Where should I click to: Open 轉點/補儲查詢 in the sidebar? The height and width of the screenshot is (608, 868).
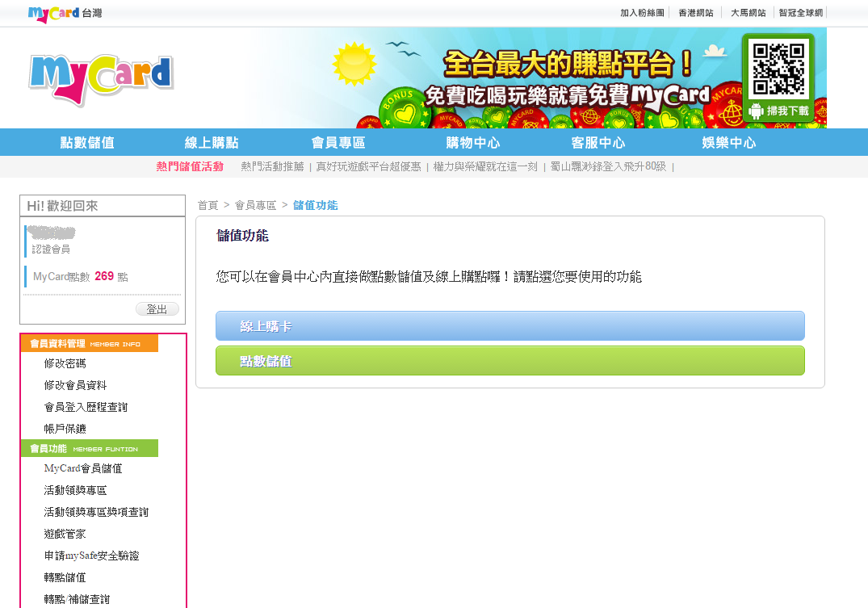point(78,600)
